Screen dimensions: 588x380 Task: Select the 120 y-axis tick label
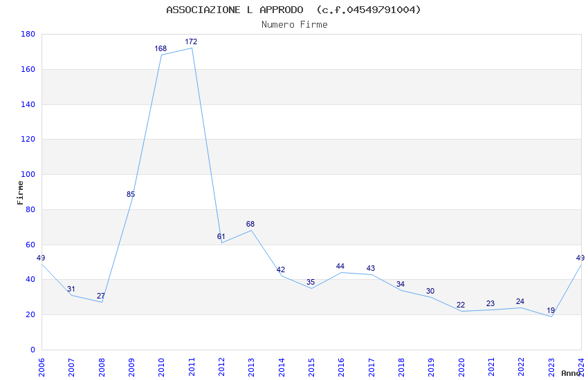pos(28,139)
